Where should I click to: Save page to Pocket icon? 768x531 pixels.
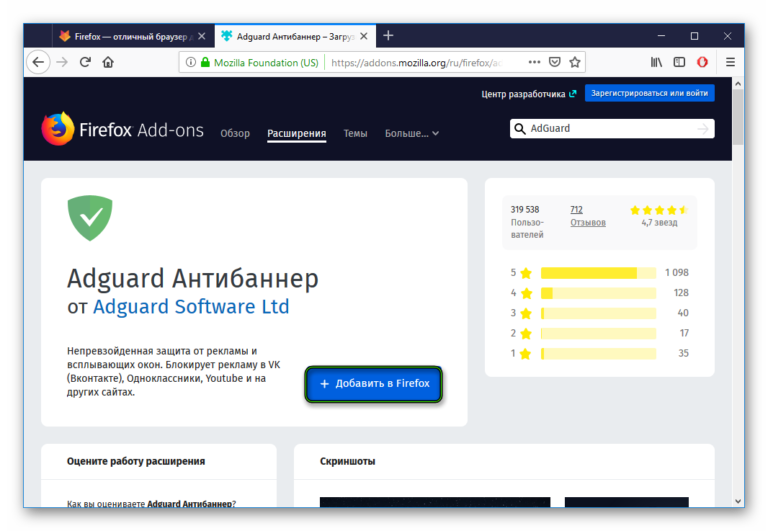pos(554,62)
